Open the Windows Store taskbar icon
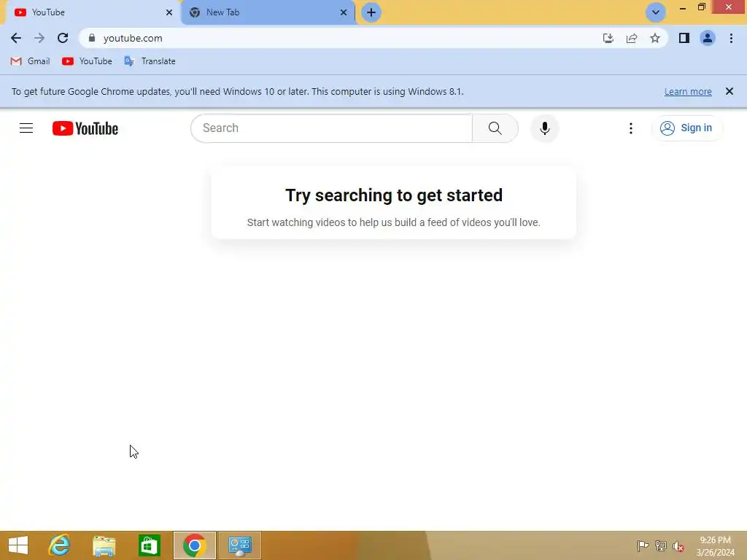 coord(149,545)
